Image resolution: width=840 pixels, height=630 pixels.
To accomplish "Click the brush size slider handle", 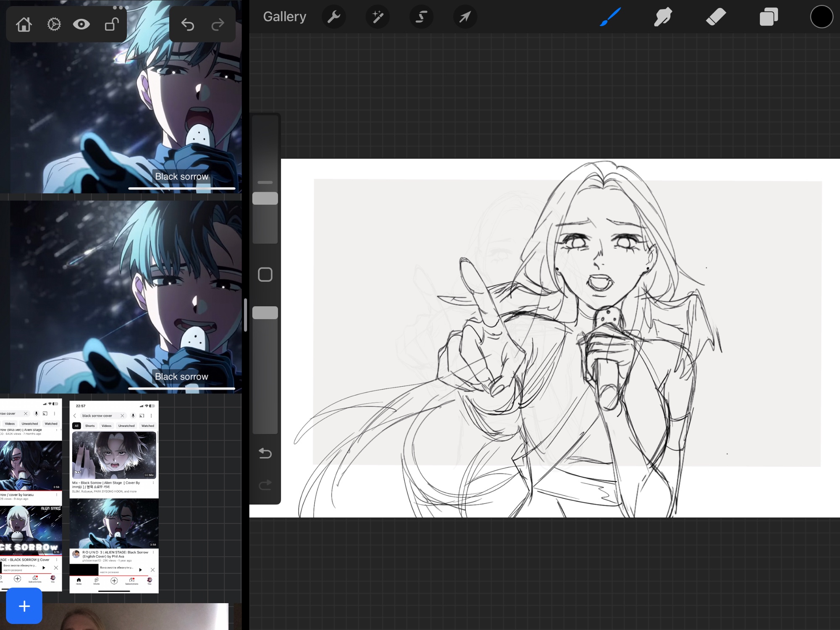I will 265,199.
